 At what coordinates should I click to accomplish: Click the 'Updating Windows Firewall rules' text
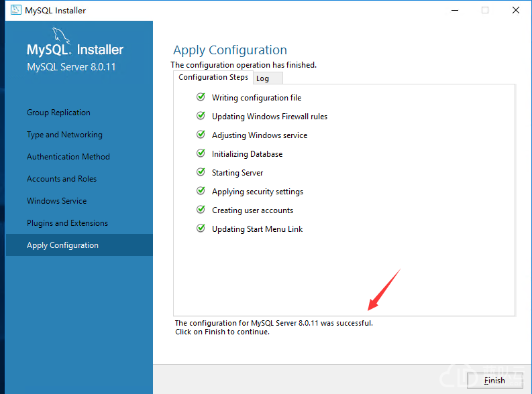pyautogui.click(x=270, y=117)
